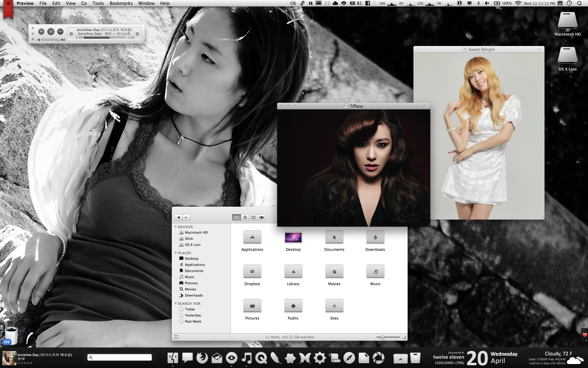Image resolution: width=588 pixels, height=368 pixels.
Task: Switch Finder to column view
Action: pos(253,217)
